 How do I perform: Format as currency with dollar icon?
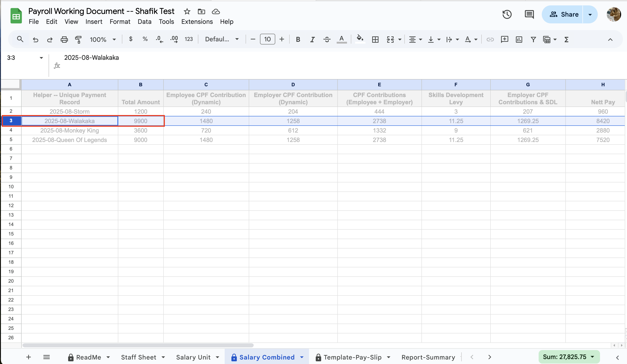[x=131, y=39]
